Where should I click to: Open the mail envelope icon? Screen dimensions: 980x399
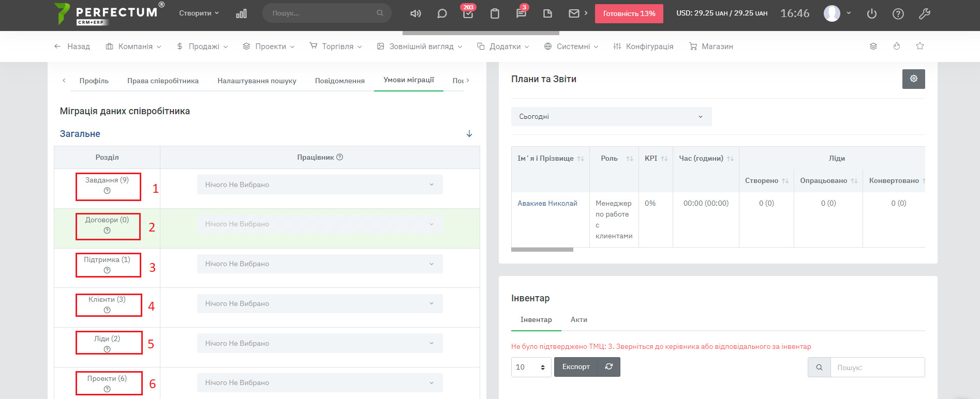[x=574, y=13]
